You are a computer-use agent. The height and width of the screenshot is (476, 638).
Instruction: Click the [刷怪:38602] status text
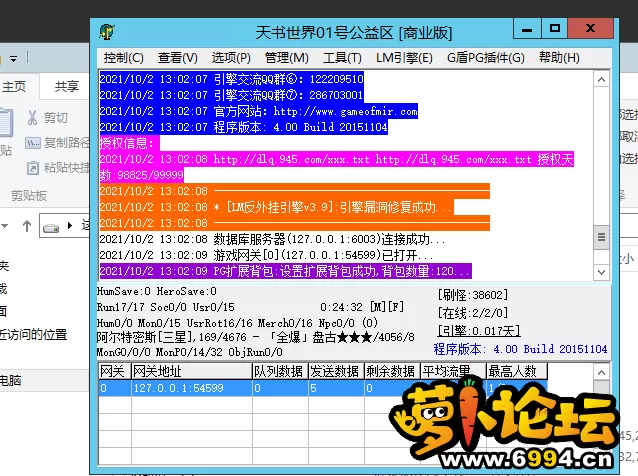click(x=473, y=295)
